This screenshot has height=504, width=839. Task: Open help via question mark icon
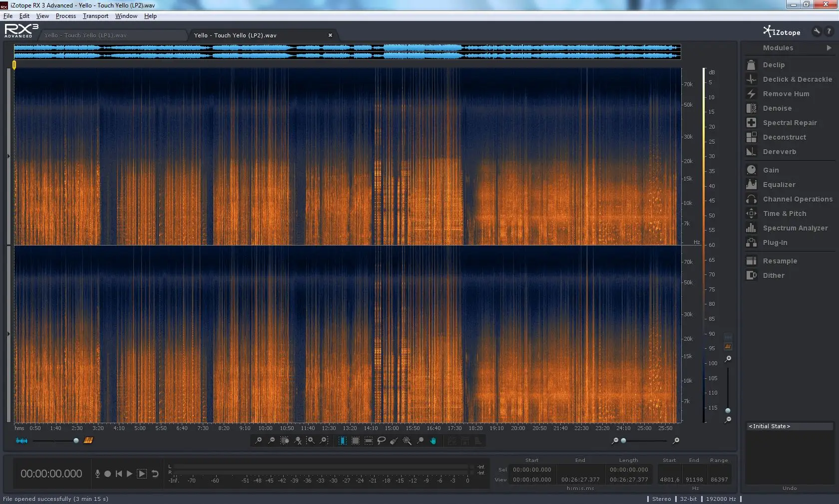click(x=829, y=31)
